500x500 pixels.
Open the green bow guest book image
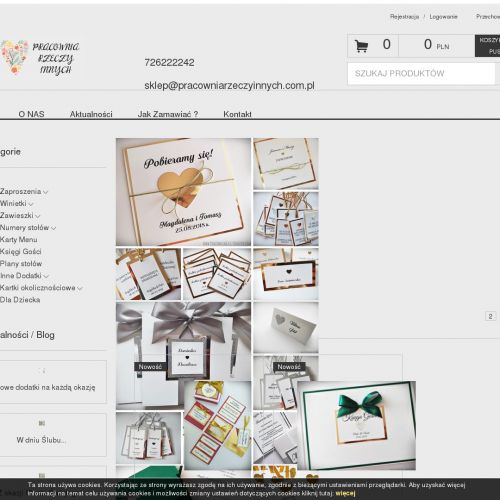[356, 425]
